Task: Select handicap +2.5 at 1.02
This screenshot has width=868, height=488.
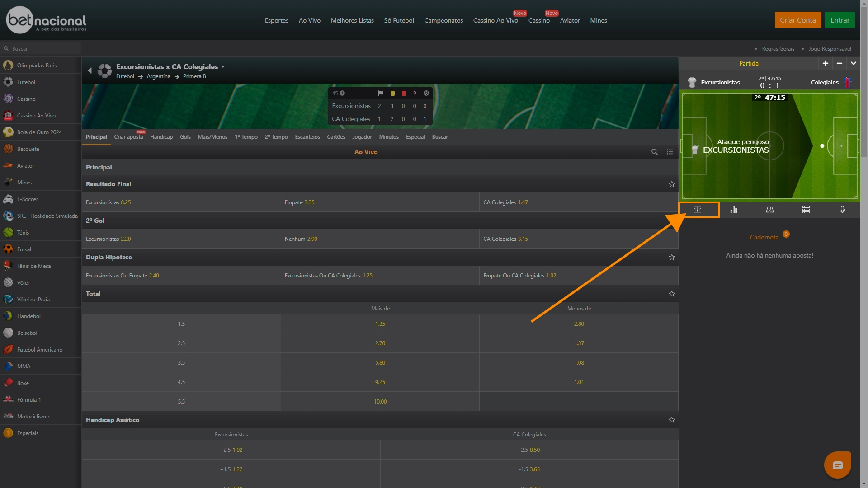Action: click(231, 450)
